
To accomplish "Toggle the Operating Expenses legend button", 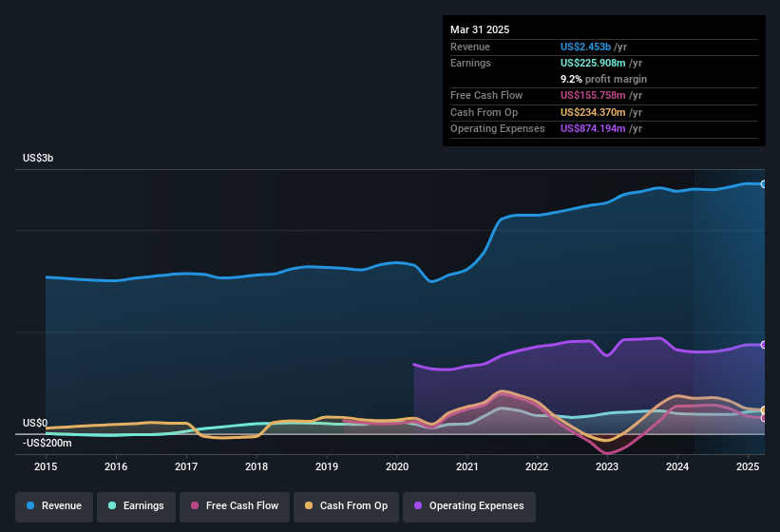I will (469, 506).
